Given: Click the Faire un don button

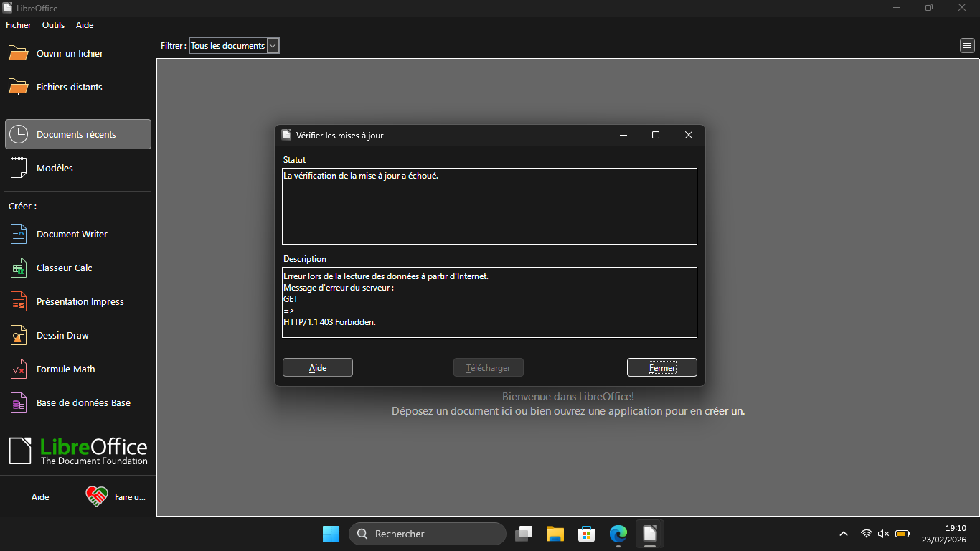Looking at the screenshot, I should (x=116, y=496).
